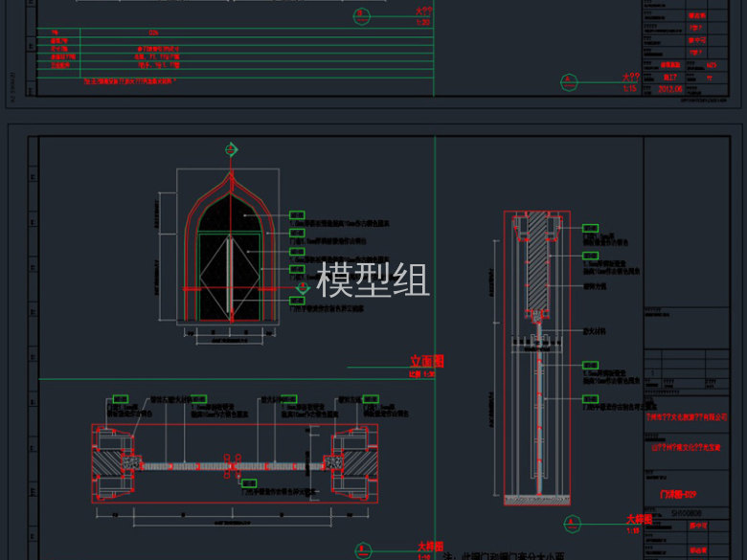Select the vertical section detail drawing

[x=537, y=358]
